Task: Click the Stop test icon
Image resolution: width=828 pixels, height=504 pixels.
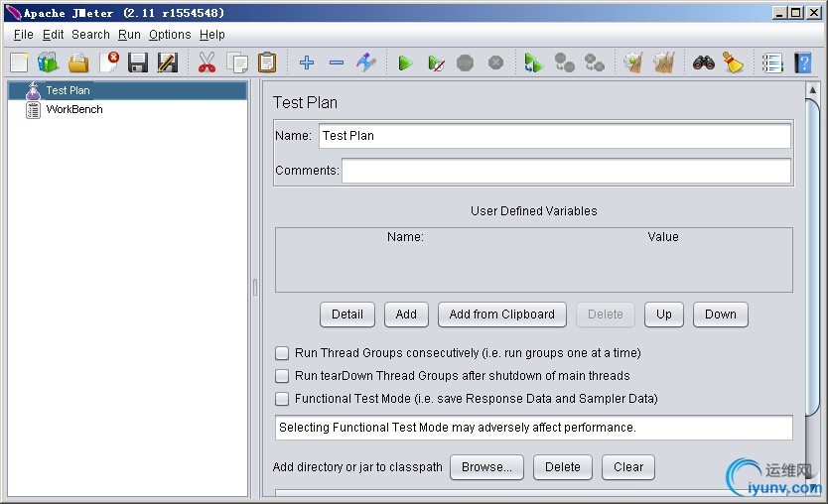Action: pyautogui.click(x=465, y=63)
